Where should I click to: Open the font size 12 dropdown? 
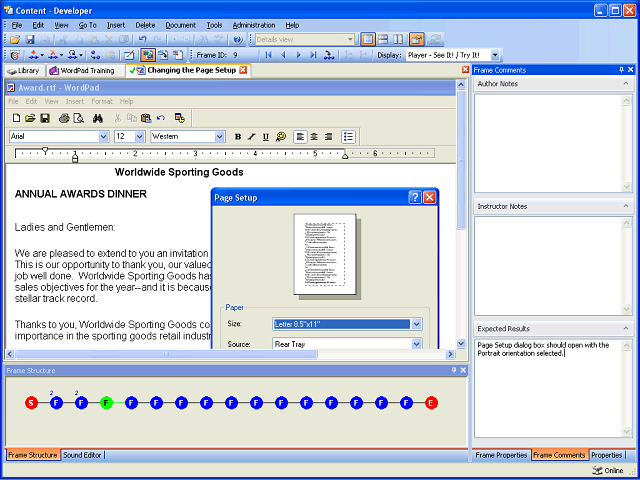pos(140,137)
